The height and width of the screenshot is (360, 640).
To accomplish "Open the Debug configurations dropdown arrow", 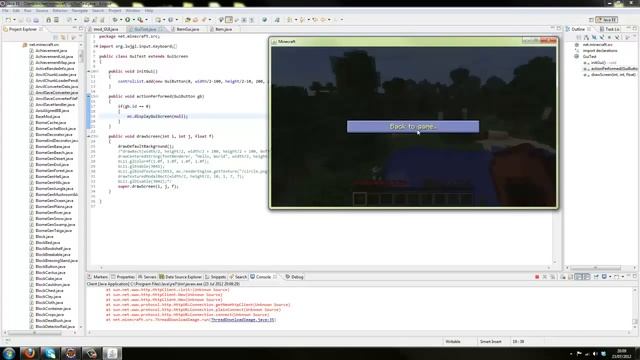I will click(121, 20).
